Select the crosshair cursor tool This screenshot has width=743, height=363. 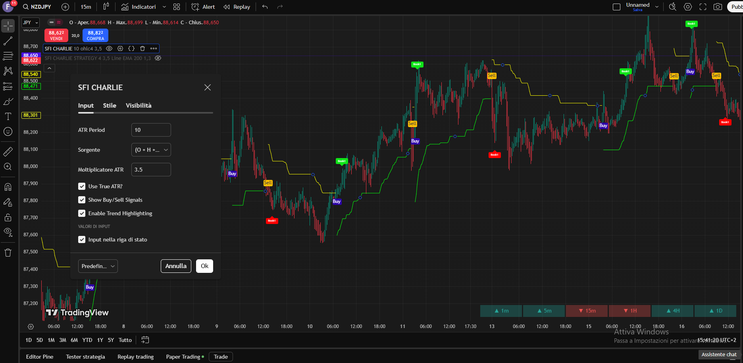[8, 25]
